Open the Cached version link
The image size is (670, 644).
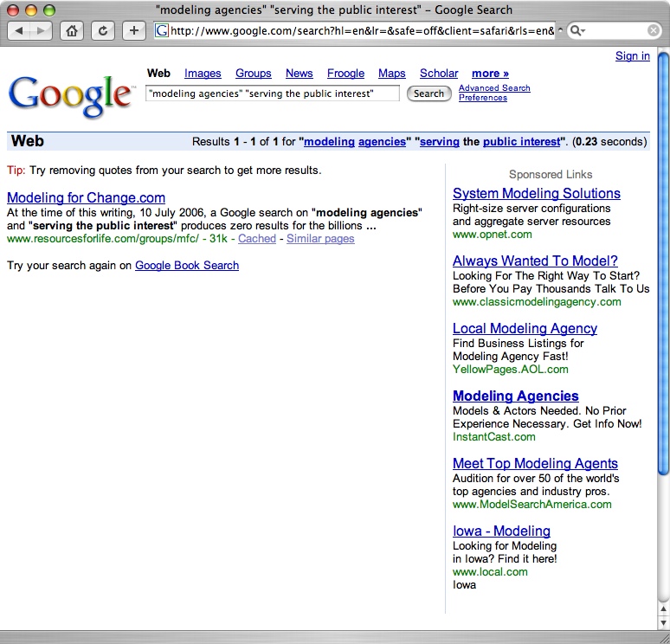point(257,239)
